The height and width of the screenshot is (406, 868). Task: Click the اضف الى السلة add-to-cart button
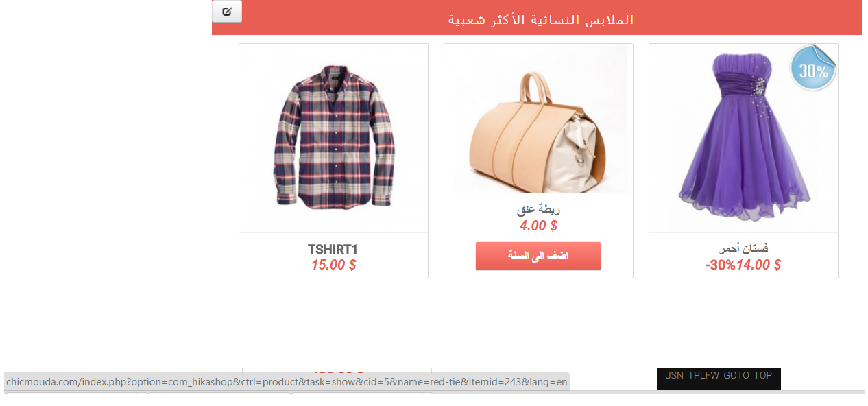click(x=538, y=256)
